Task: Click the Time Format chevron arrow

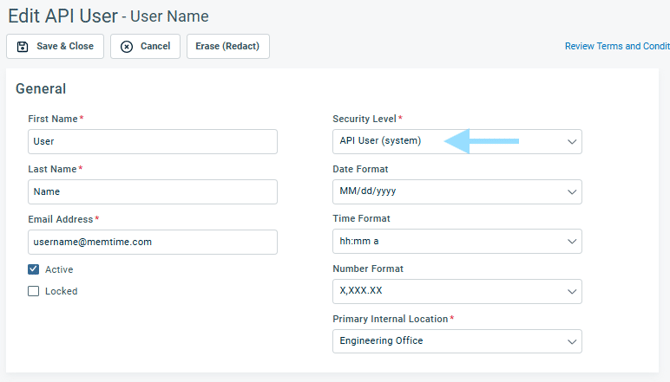Action: click(572, 241)
